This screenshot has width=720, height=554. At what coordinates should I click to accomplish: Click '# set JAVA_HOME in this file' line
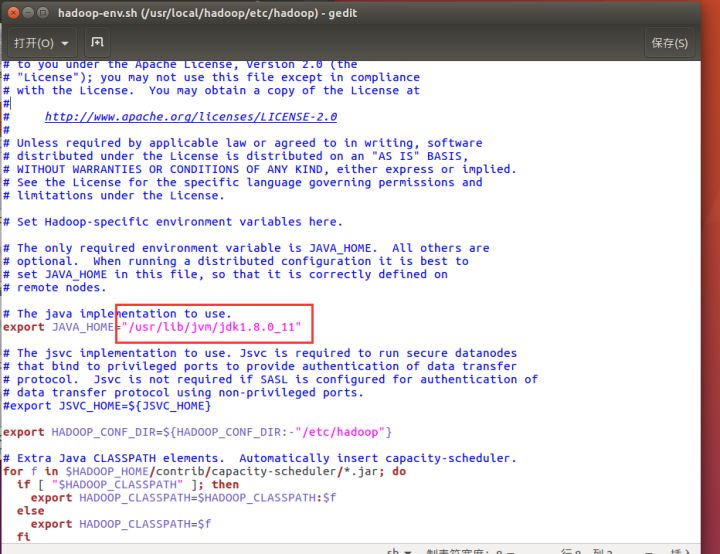pos(225,275)
